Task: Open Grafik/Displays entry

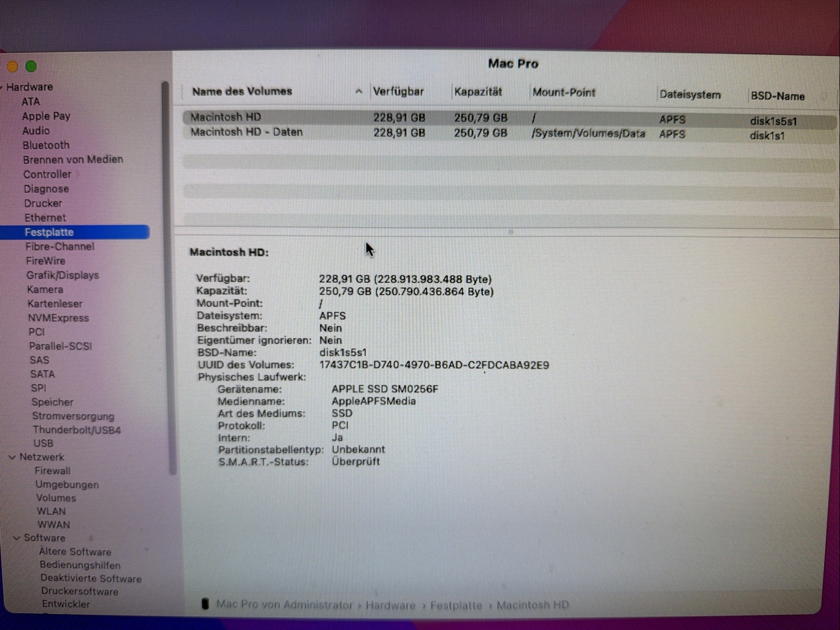Action: pyautogui.click(x=63, y=275)
